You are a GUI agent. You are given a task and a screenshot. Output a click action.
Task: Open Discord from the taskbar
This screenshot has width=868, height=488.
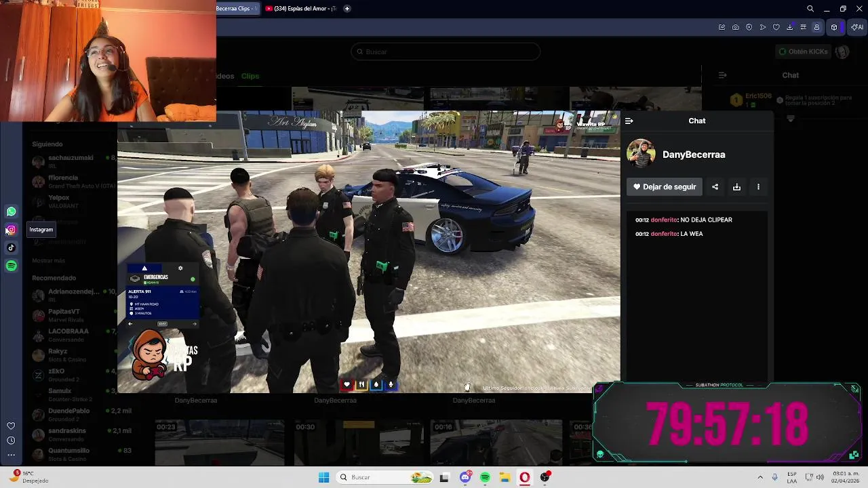[x=465, y=477]
